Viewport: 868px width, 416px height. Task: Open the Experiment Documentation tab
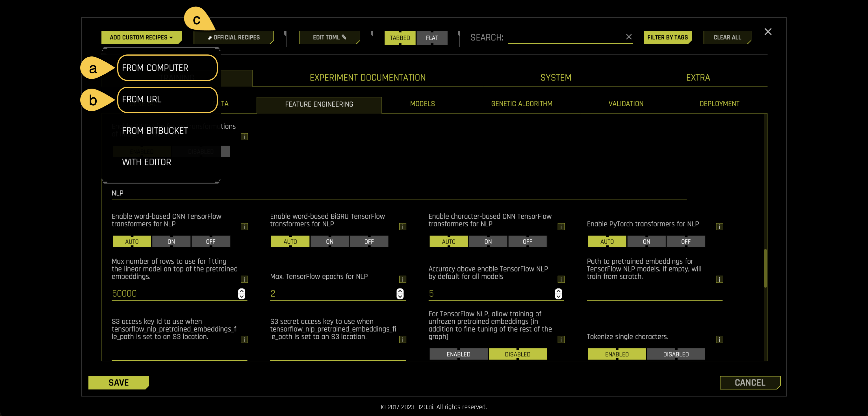(x=368, y=78)
